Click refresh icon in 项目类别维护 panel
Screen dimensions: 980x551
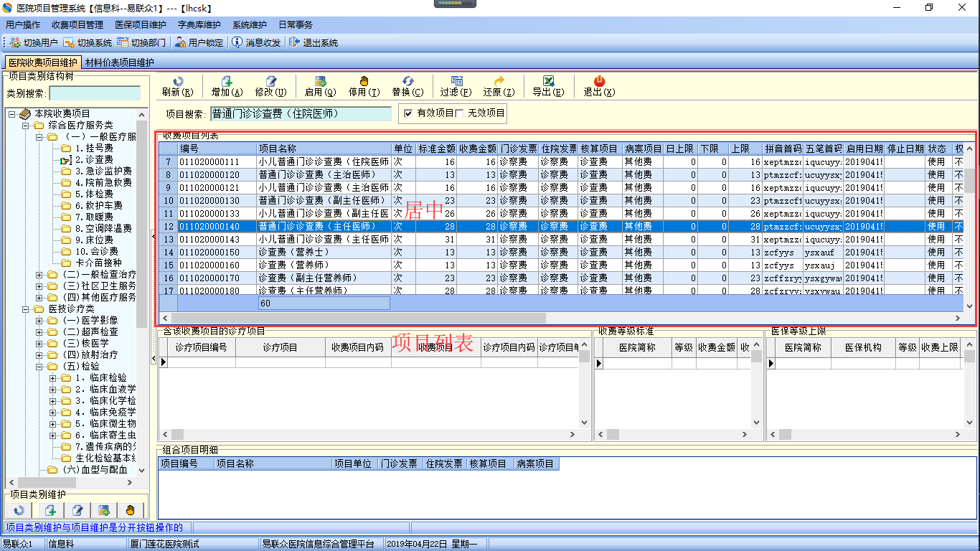19,510
